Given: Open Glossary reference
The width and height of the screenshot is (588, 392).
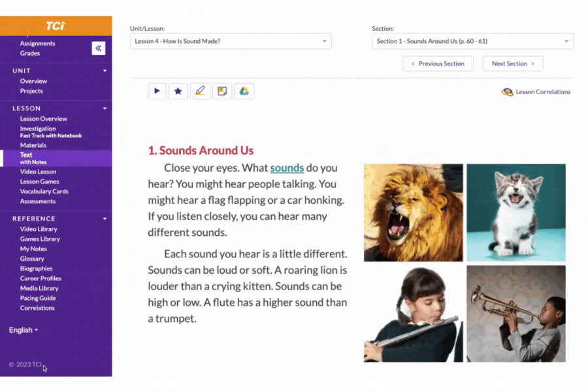Looking at the screenshot, I should coord(32,259).
